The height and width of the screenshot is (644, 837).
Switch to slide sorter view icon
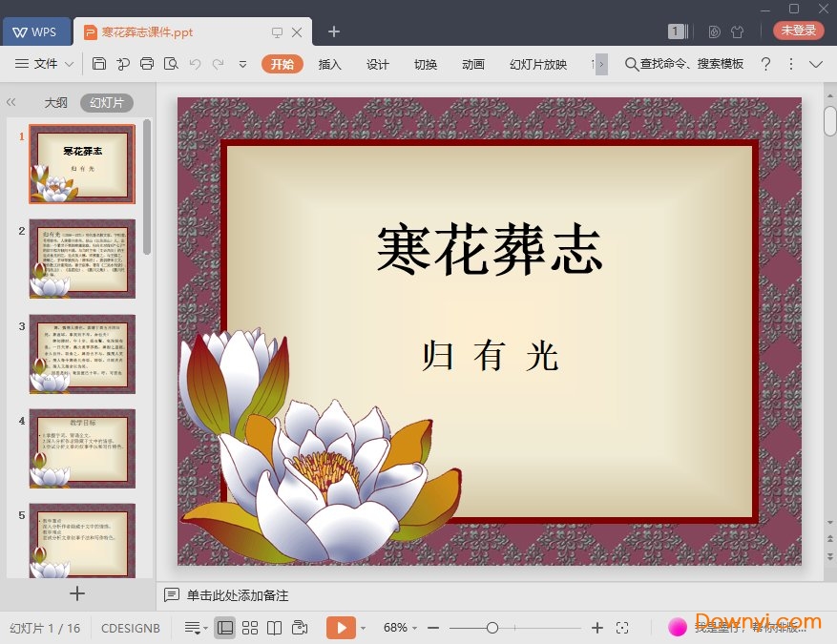coord(250,628)
